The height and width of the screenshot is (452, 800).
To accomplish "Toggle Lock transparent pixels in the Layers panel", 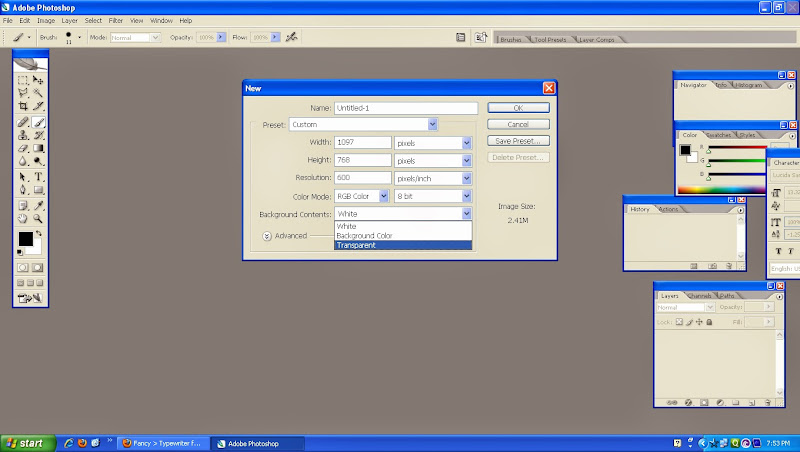I will coord(679,322).
